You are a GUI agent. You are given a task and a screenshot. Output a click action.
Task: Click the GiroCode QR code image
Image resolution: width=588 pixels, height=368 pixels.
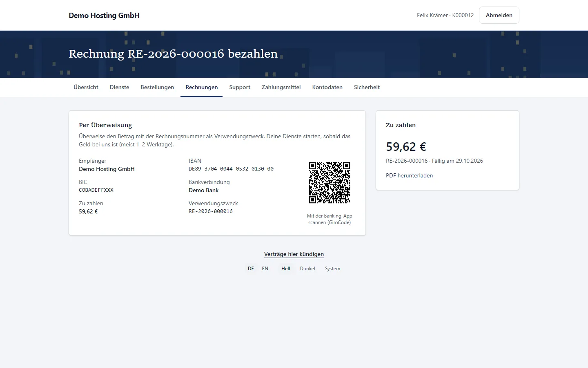point(330,183)
